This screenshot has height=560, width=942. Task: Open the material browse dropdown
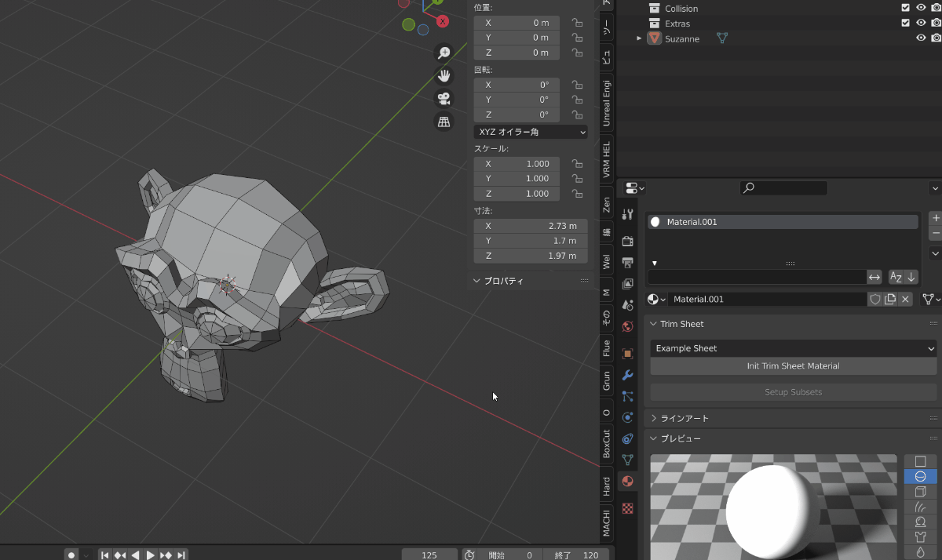656,299
